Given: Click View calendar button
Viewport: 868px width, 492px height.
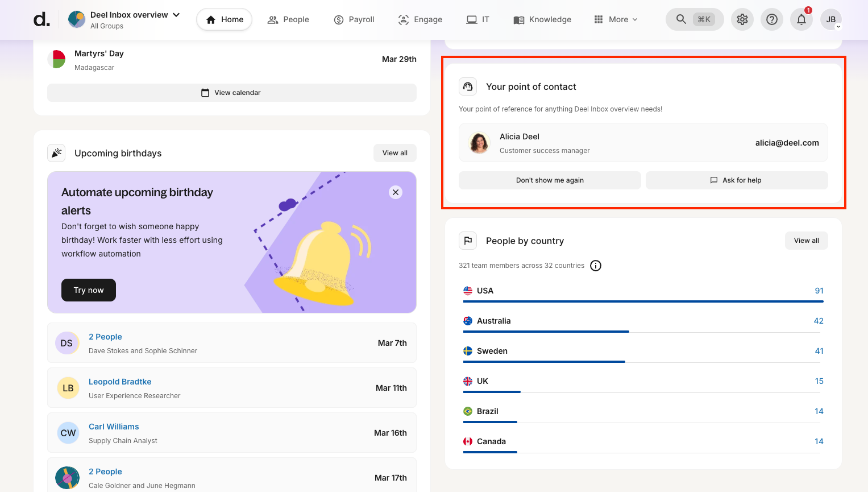Looking at the screenshot, I should (232, 93).
